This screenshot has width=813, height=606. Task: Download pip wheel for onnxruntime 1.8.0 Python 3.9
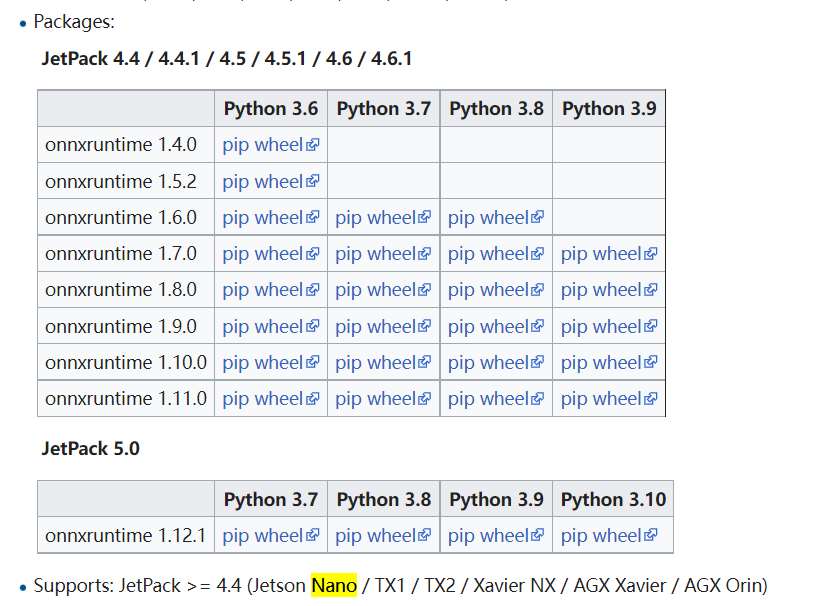click(601, 289)
